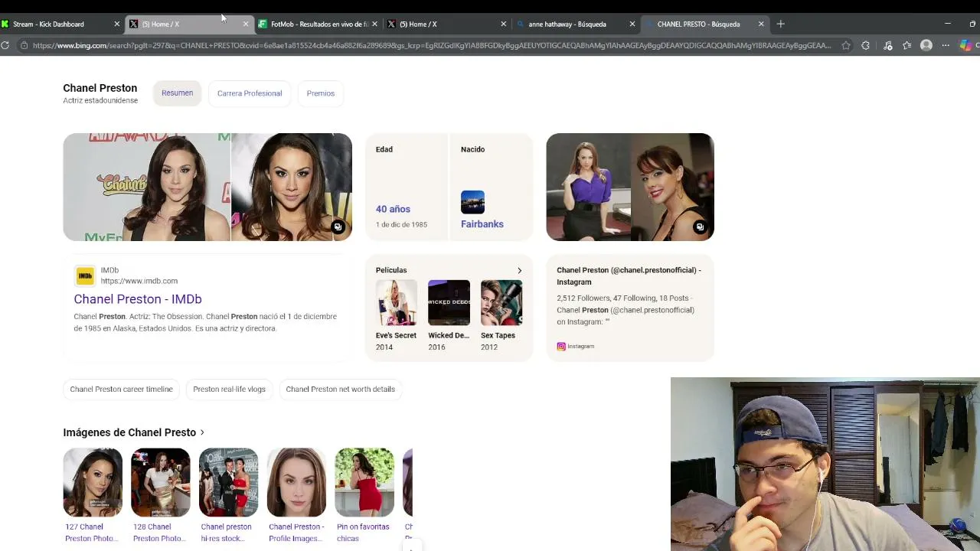Click the 40 años age link
Screen dimensions: 980x551
(x=393, y=209)
